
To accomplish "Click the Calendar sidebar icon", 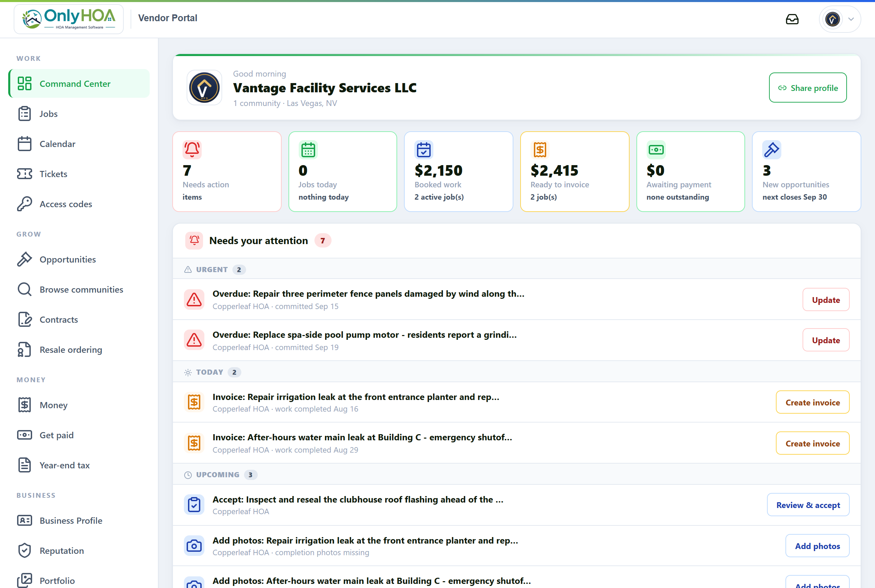I will point(24,144).
